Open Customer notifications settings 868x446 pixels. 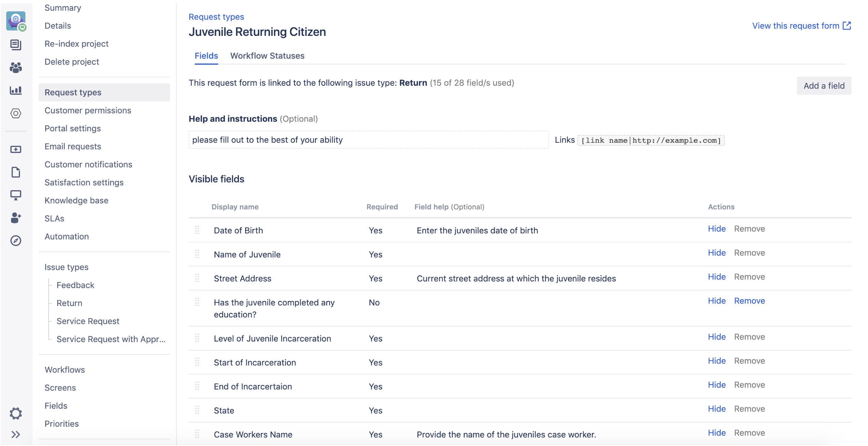pos(88,164)
